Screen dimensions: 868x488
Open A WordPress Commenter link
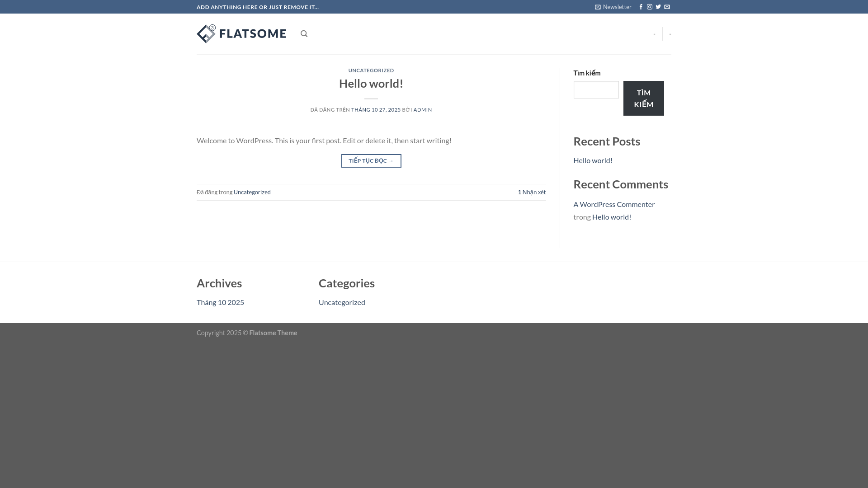pos(613,204)
